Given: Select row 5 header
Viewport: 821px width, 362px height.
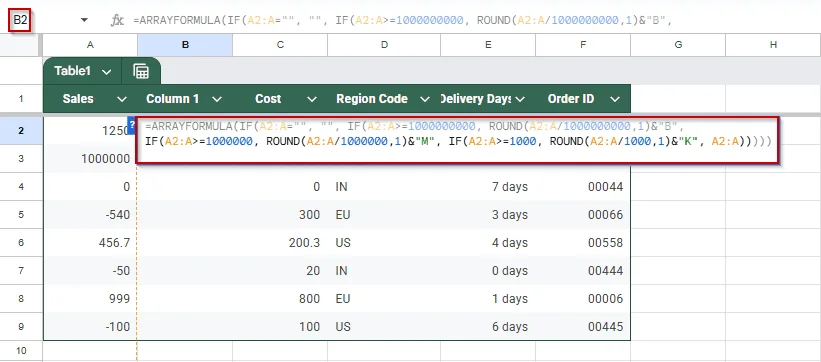Looking at the screenshot, I should (21, 214).
